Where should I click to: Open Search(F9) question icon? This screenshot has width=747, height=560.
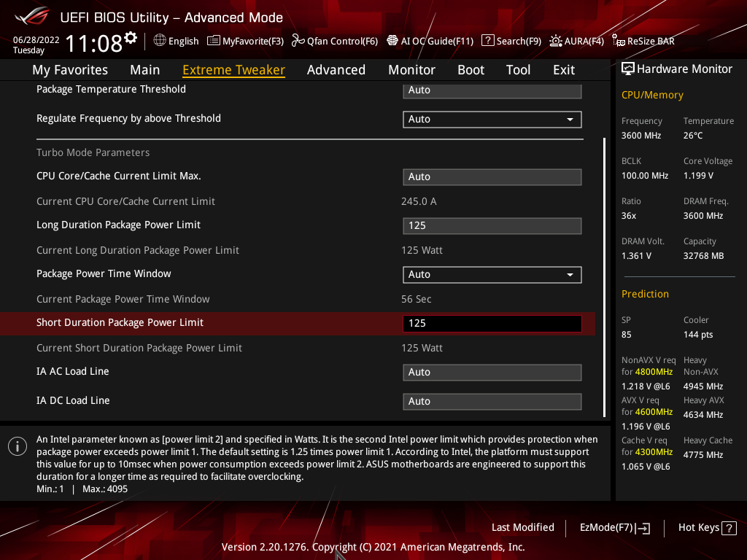(x=487, y=41)
